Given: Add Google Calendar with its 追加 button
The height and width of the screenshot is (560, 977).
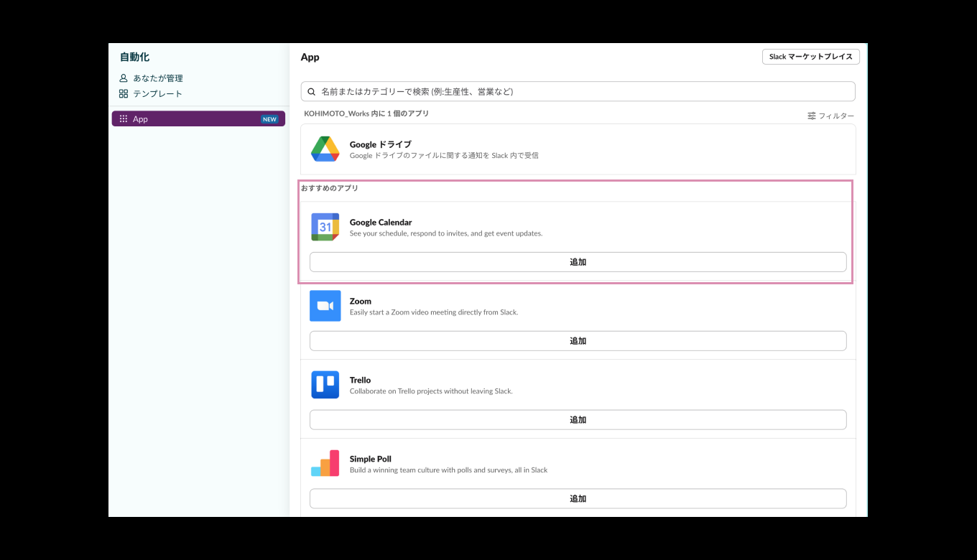Looking at the screenshot, I should (578, 262).
